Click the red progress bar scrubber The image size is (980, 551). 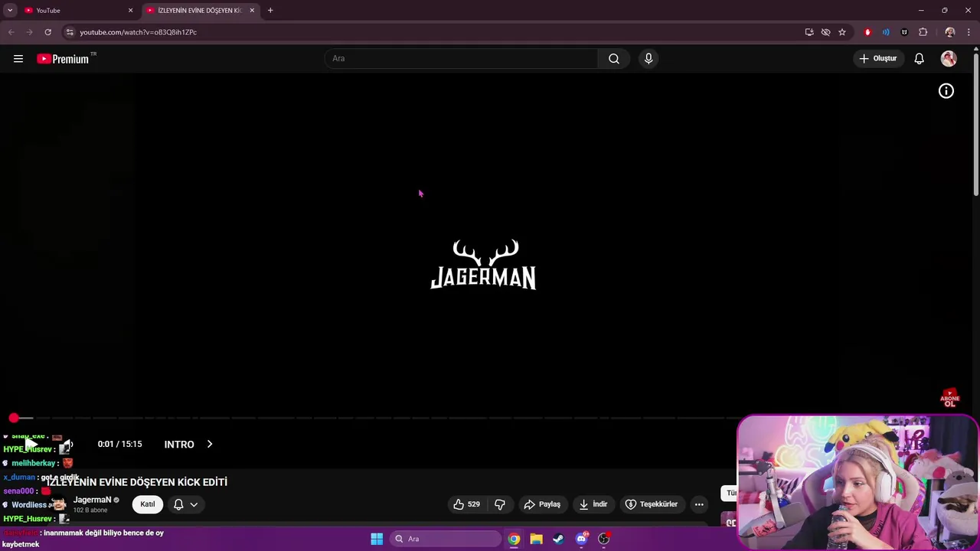pos(14,418)
